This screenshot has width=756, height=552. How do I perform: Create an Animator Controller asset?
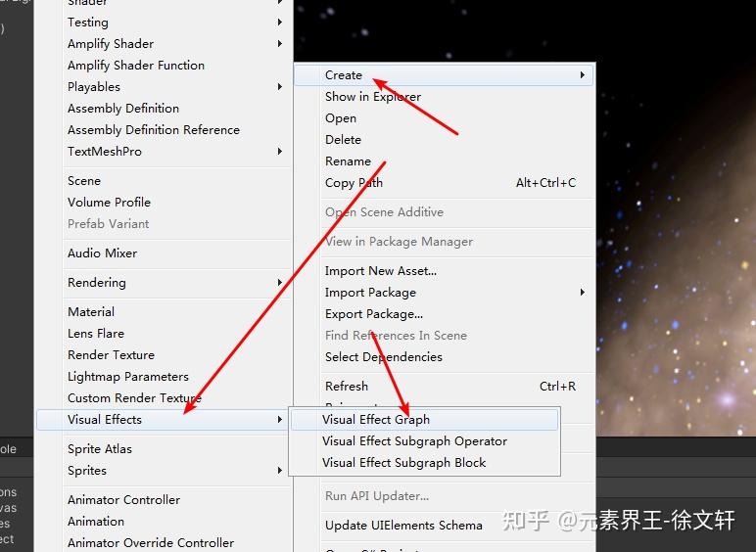[x=164, y=499]
